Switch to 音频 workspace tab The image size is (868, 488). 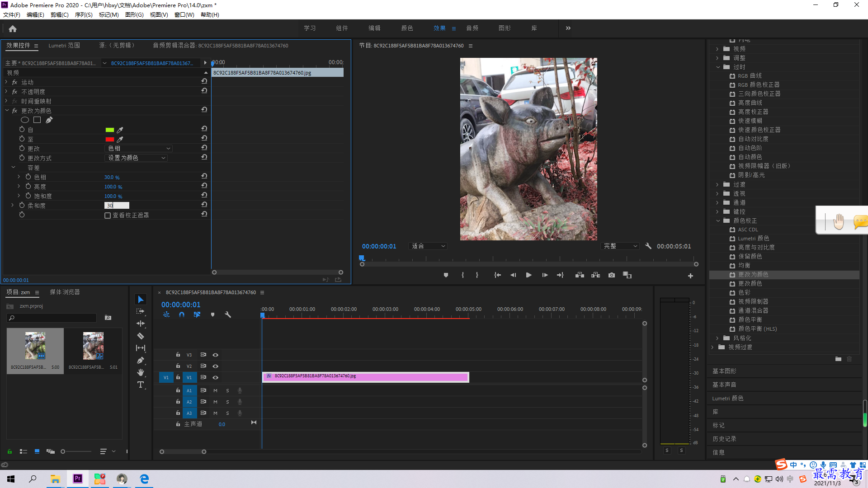pos(472,28)
